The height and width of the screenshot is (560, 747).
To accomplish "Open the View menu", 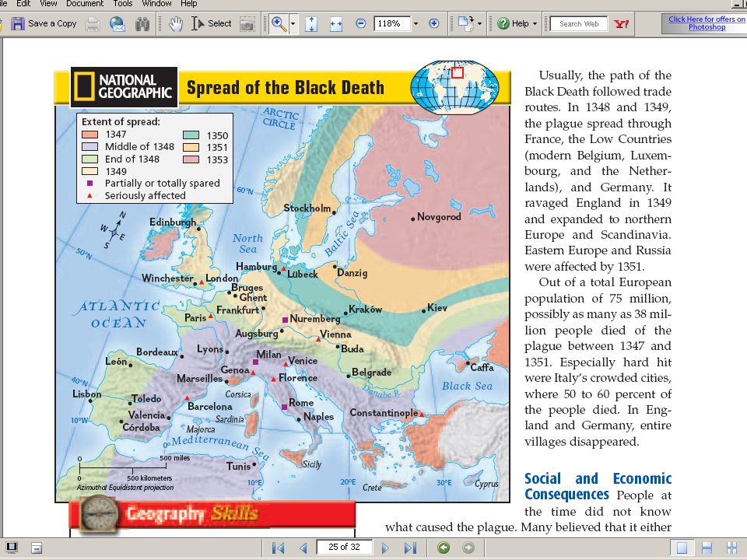I will [x=48, y=3].
